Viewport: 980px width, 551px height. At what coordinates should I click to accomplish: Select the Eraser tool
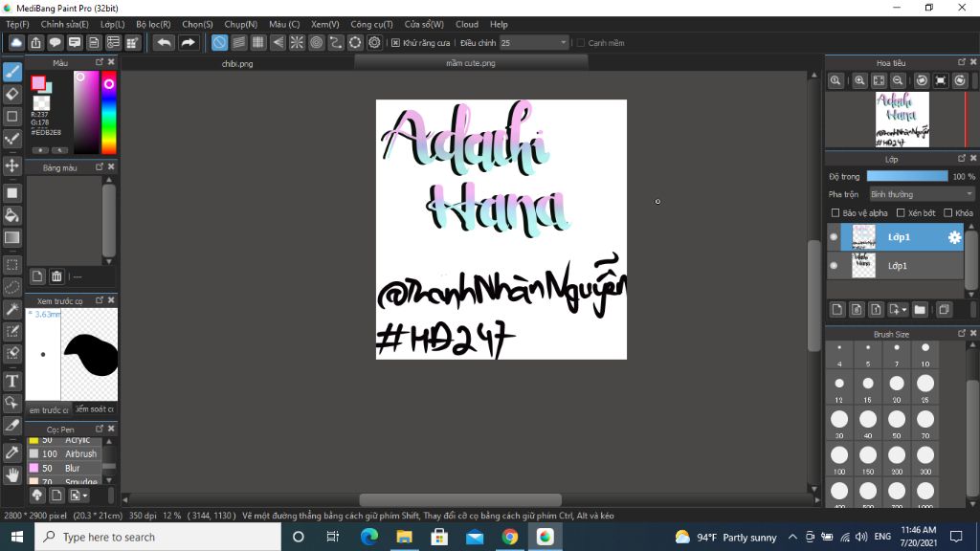coord(11,95)
